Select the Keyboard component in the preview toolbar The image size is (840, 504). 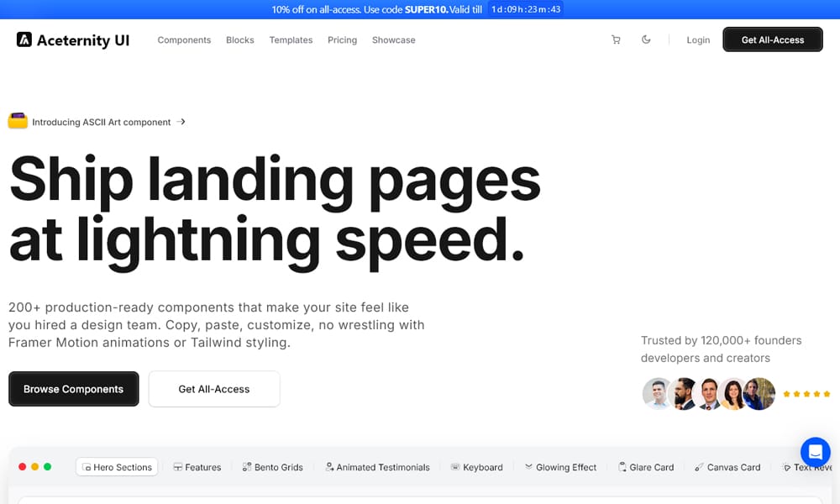point(477,467)
